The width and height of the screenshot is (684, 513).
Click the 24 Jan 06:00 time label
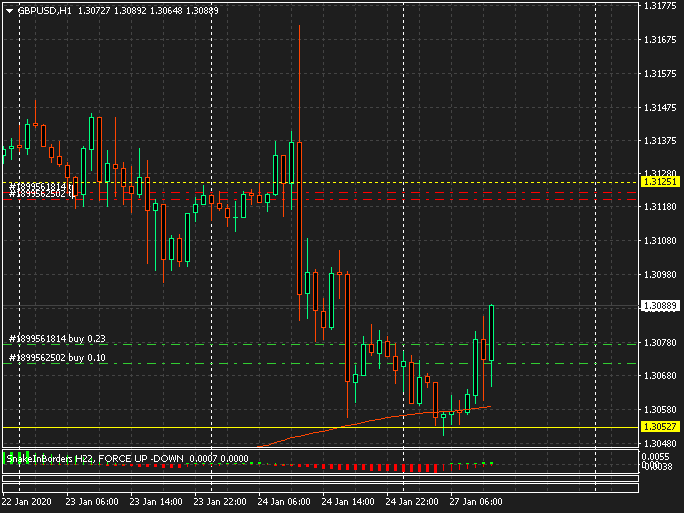coord(284,502)
